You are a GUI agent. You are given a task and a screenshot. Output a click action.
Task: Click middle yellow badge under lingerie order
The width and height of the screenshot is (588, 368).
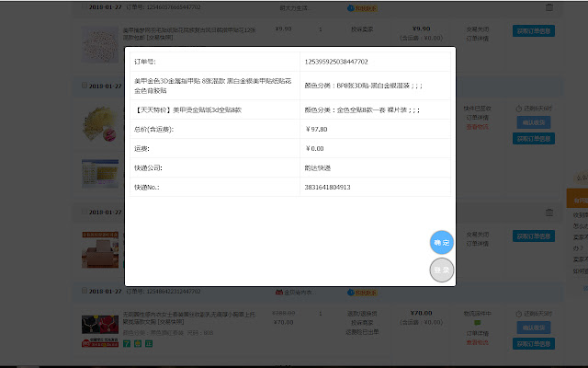click(x=138, y=343)
